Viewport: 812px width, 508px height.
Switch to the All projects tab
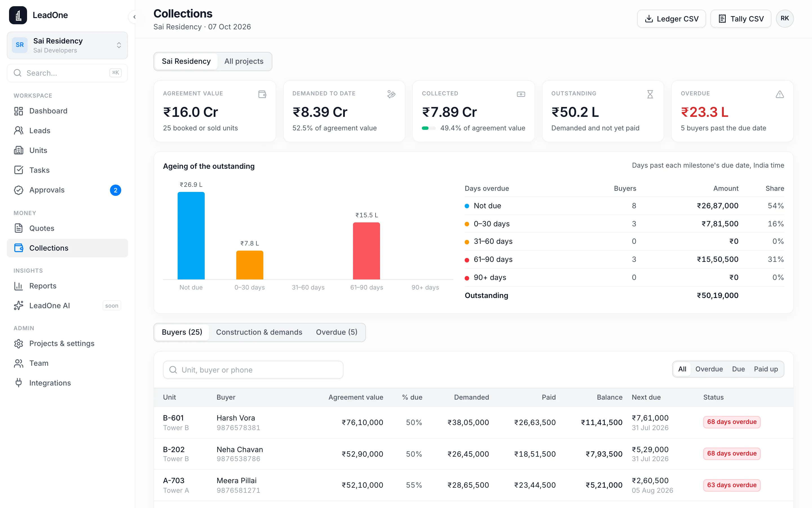pos(244,61)
